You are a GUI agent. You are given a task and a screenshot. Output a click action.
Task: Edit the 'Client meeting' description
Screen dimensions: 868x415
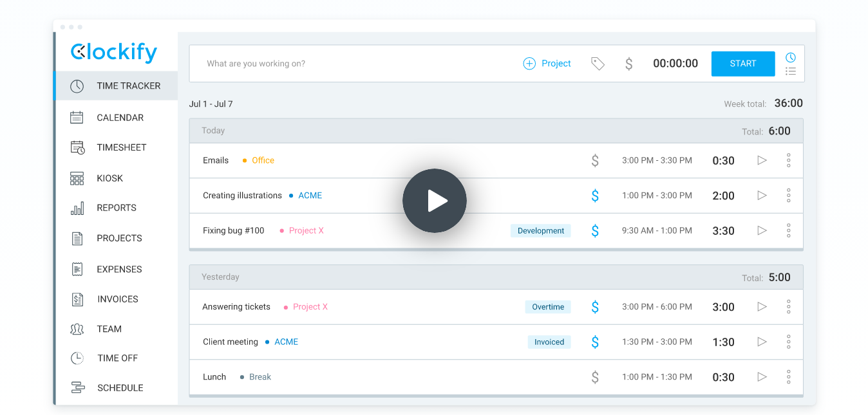pyautogui.click(x=231, y=342)
